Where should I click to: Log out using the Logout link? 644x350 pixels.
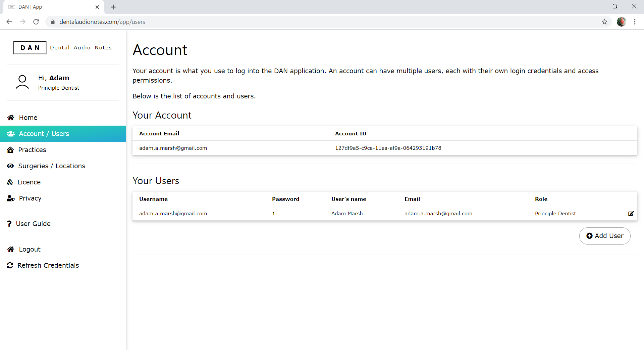pyautogui.click(x=30, y=249)
